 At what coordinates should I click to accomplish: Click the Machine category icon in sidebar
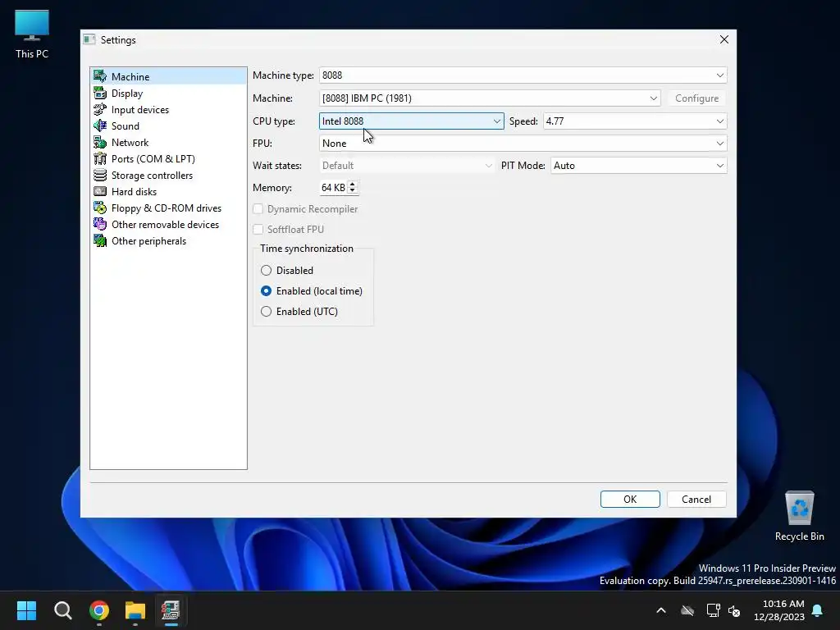tap(99, 76)
